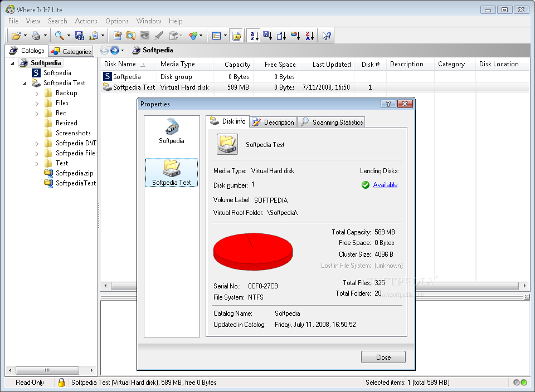Click the Close button in Properties

click(x=383, y=357)
